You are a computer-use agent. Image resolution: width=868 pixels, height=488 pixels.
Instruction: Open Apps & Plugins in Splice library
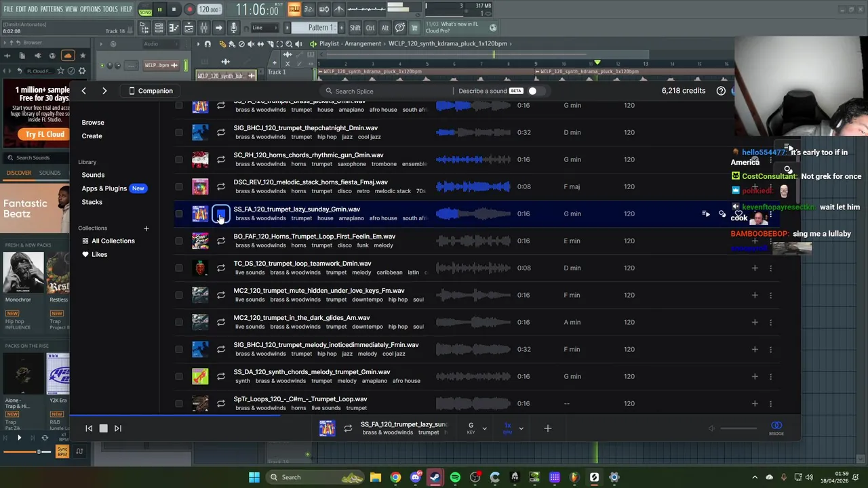click(x=104, y=188)
